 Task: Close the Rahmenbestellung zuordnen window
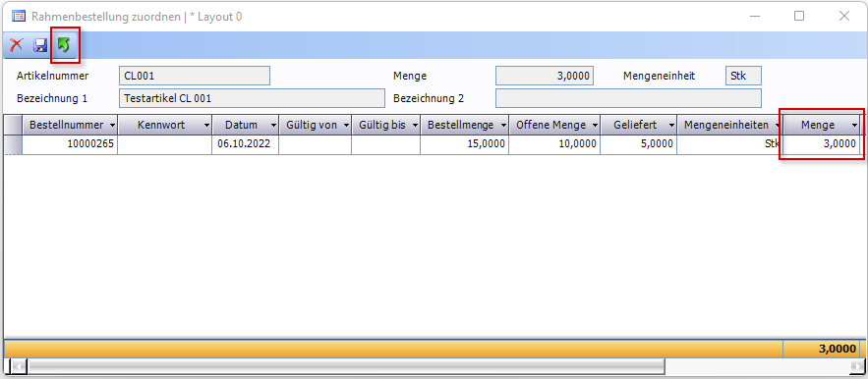pyautogui.click(x=843, y=16)
